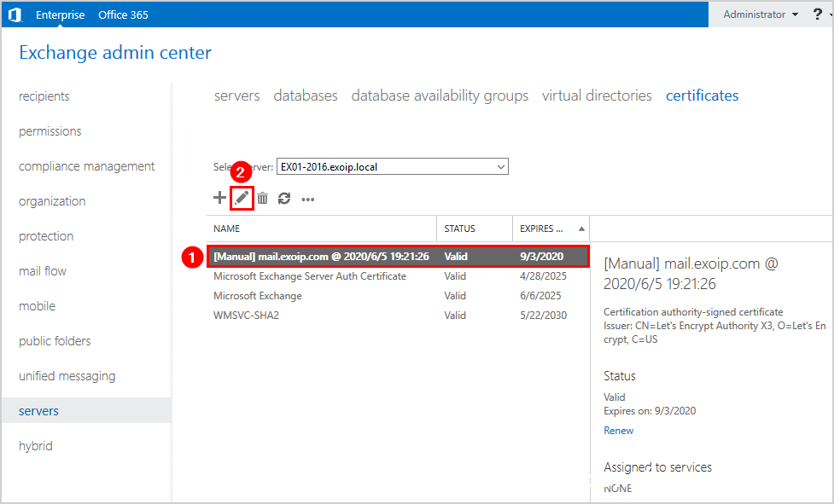
Task: Open the hybrid section
Action: [36, 445]
